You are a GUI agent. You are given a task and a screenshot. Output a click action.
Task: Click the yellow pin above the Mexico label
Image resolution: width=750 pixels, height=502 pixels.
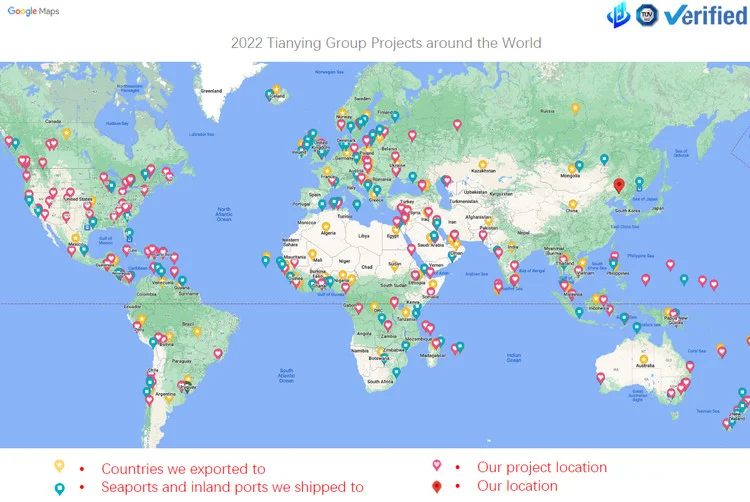76,238
